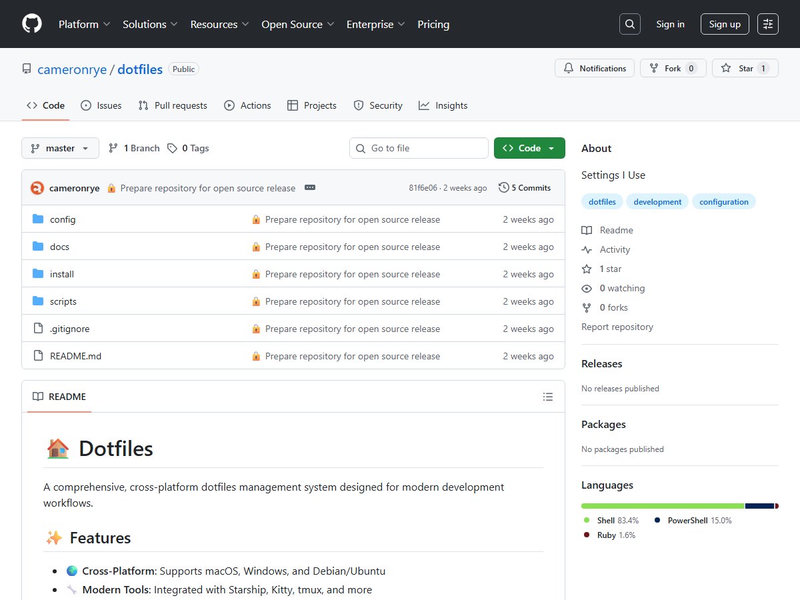Screen dimensions: 800x600
Task: Open the config folder
Action: (x=62, y=219)
